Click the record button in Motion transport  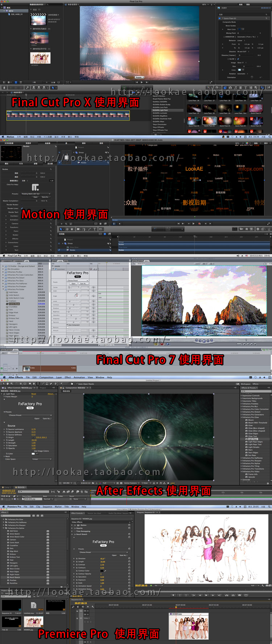(x=199, y=224)
